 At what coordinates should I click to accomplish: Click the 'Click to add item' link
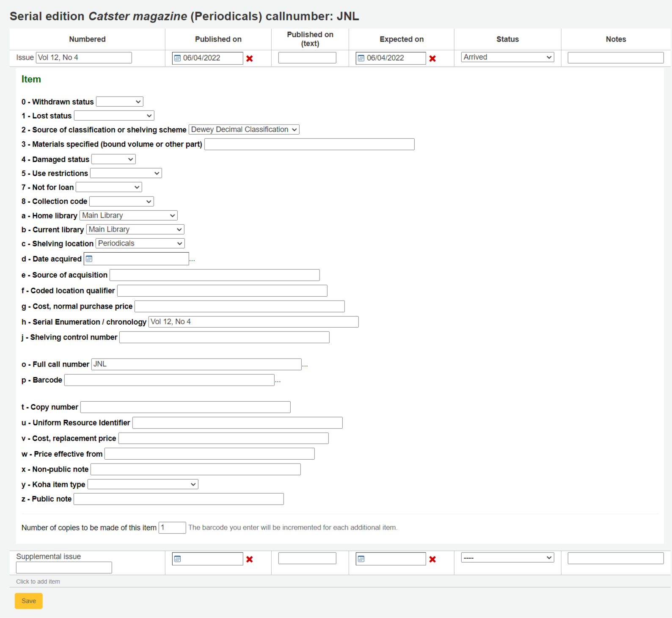(x=38, y=582)
